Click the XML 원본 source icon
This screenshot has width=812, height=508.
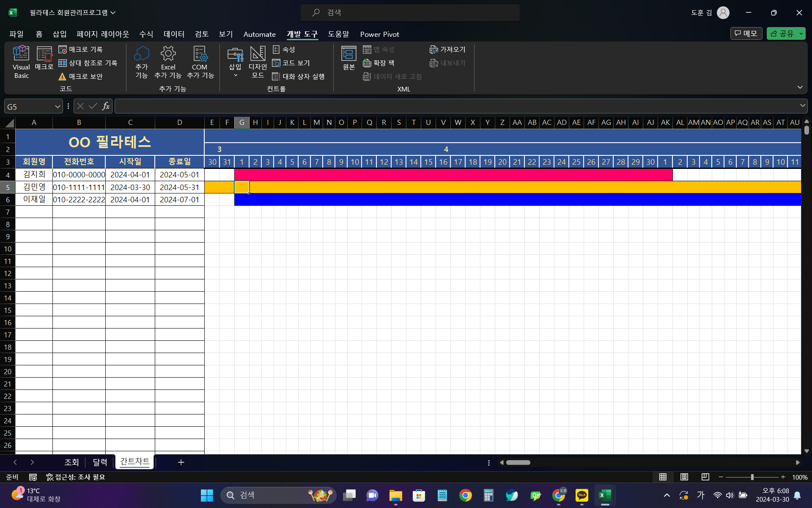[348, 58]
